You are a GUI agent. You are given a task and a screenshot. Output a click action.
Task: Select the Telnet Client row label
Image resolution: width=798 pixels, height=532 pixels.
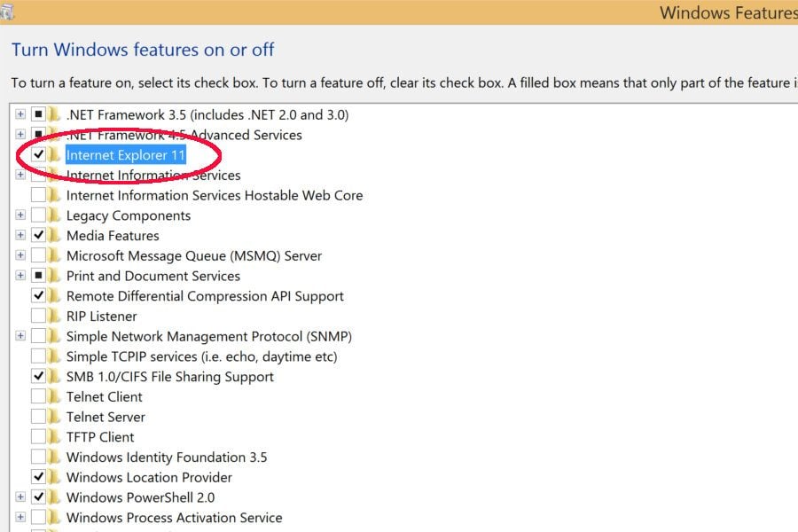pos(105,396)
